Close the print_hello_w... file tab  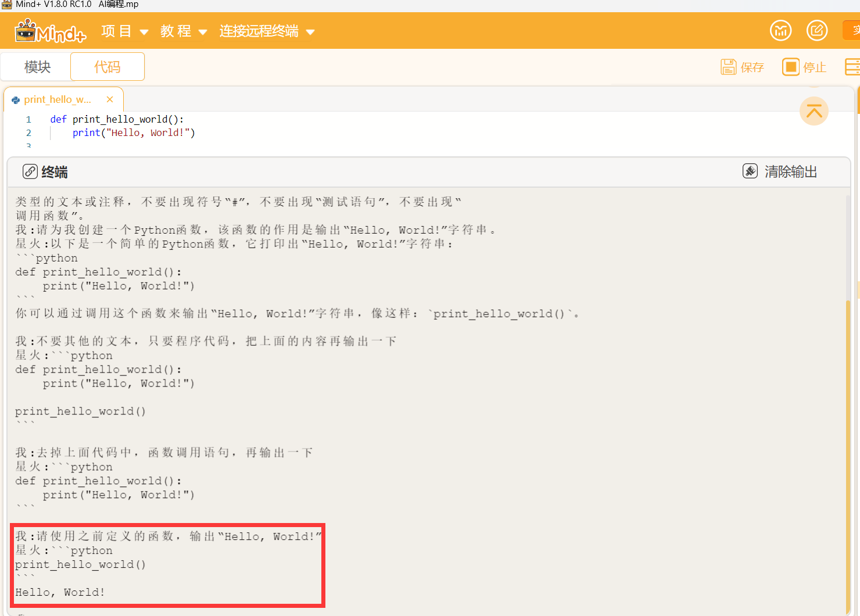click(110, 99)
